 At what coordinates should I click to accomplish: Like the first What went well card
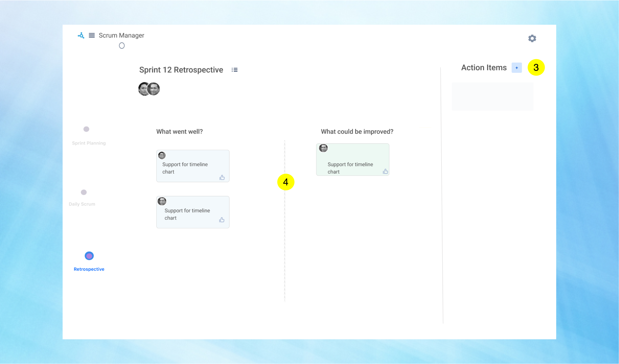pyautogui.click(x=222, y=178)
